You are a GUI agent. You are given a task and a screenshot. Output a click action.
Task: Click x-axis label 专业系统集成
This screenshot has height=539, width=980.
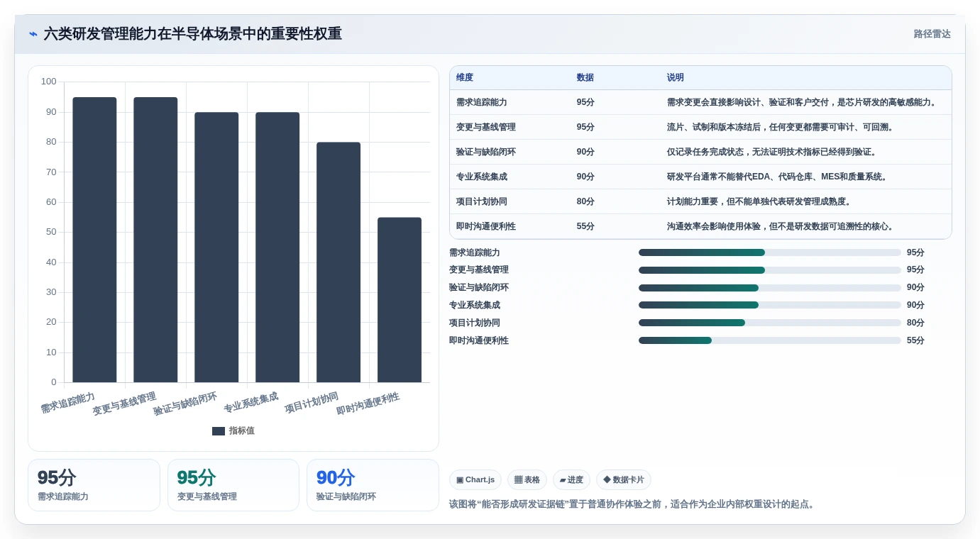[x=251, y=403]
